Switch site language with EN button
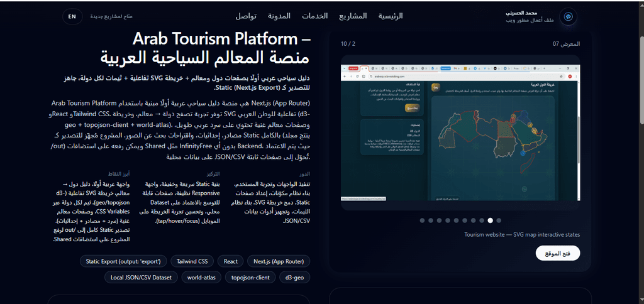This screenshot has height=304, width=644. point(72,16)
